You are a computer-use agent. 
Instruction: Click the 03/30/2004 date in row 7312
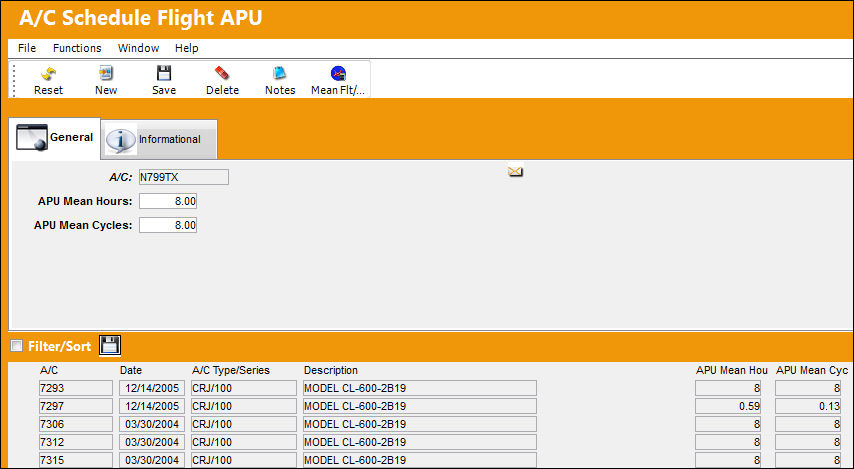(152, 442)
